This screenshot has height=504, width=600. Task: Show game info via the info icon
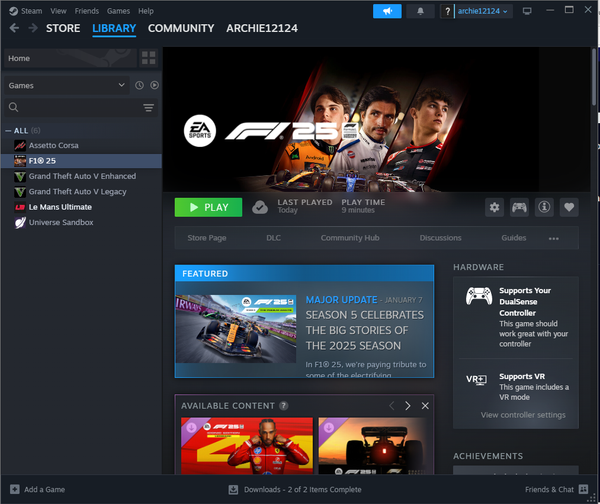tap(545, 207)
